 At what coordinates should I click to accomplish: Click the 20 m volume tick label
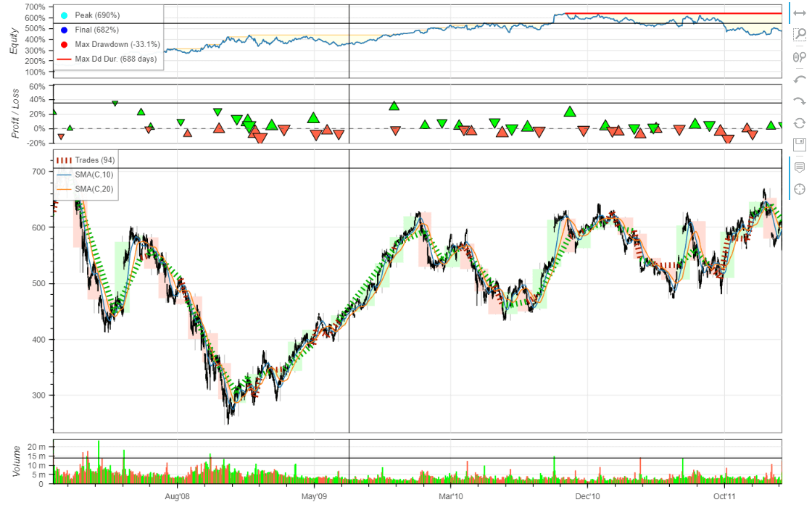pos(36,446)
